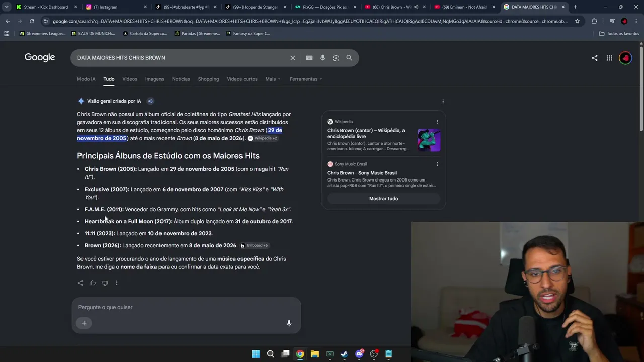
Task: Open the Billboard +6 source chip
Action: point(255,246)
